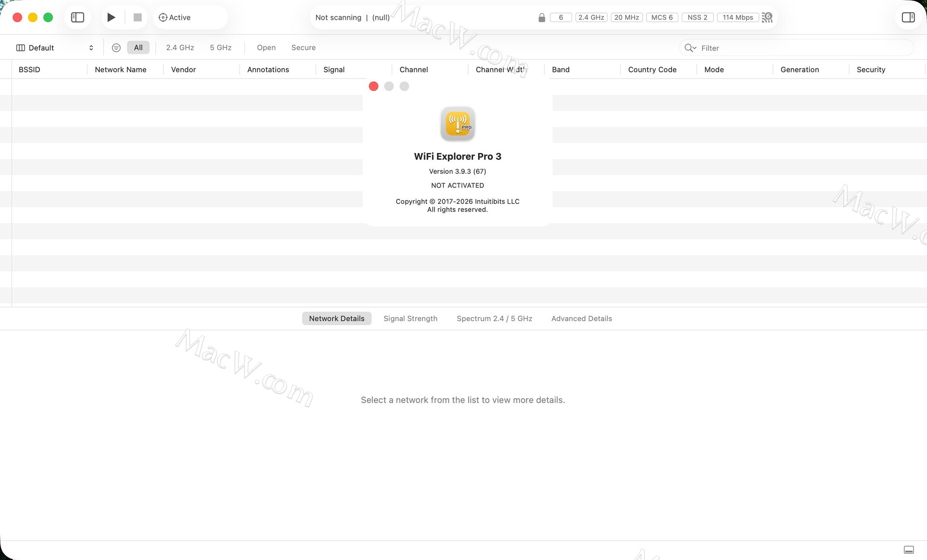927x560 pixels.
Task: Select the All networks filter button
Action: (138, 48)
